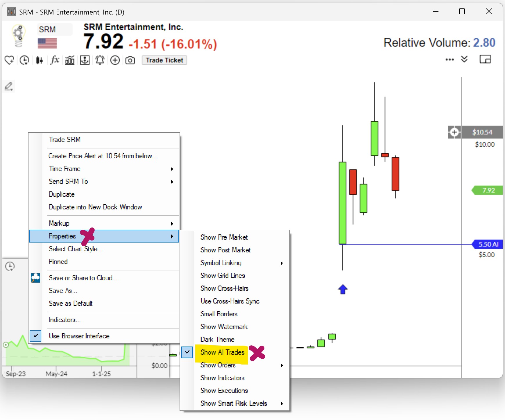This screenshot has width=505, height=420.
Task: Choose Save as Default
Action: point(104,304)
